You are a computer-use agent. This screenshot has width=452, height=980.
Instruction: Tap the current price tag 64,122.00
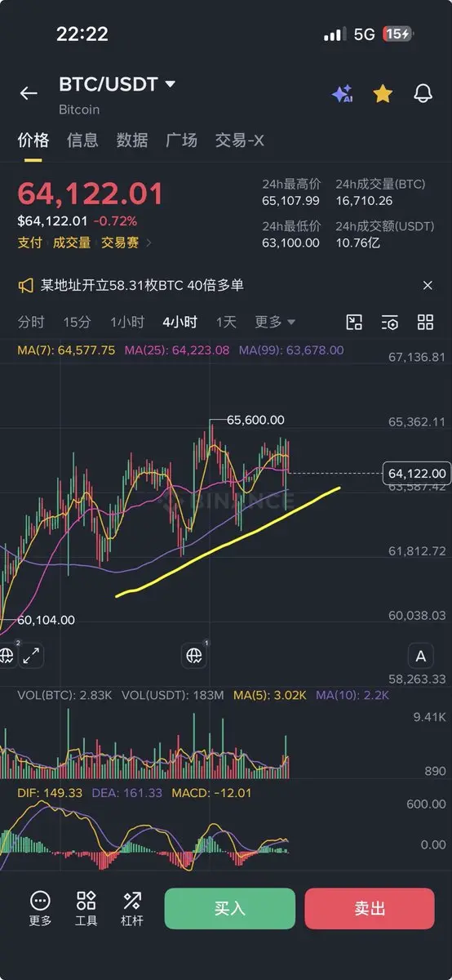[x=417, y=473]
